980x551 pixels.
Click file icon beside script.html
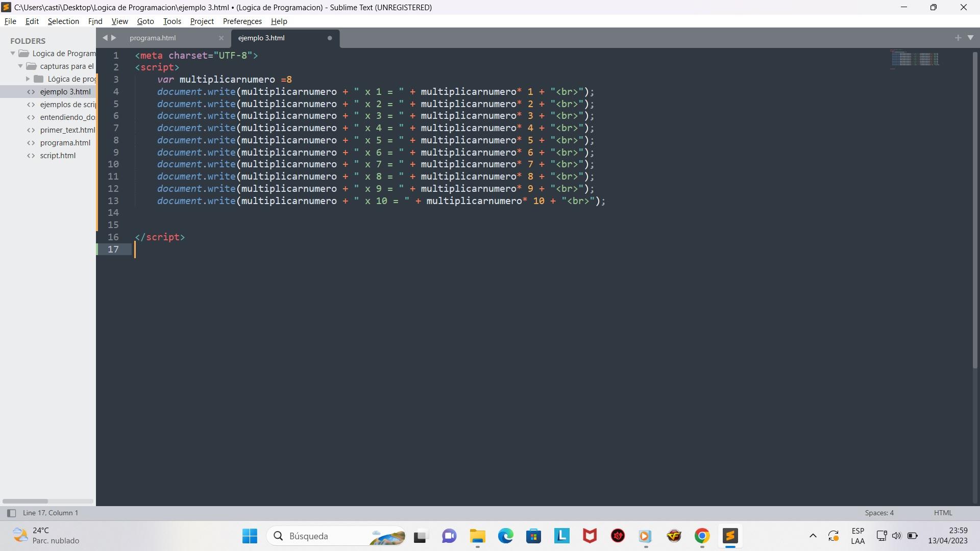tap(31, 156)
